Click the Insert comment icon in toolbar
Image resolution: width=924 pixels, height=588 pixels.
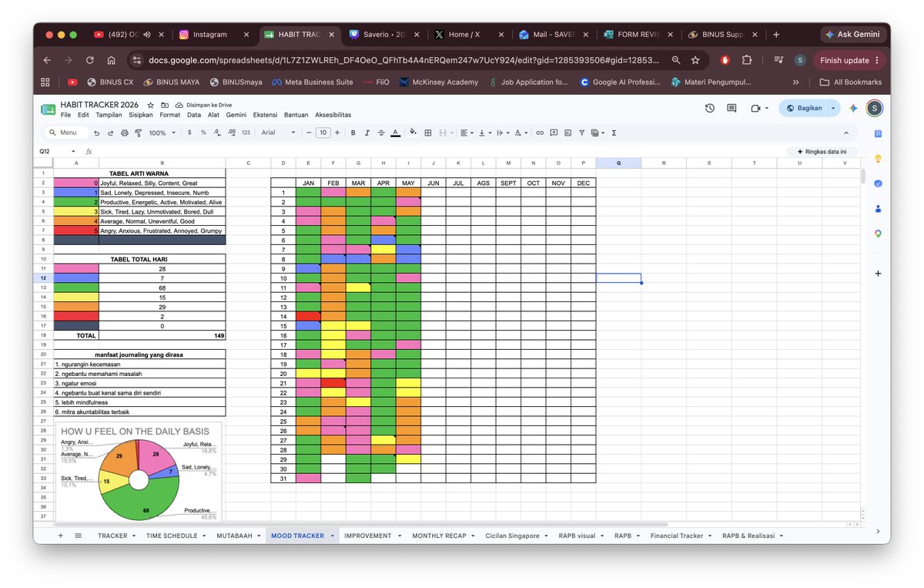point(554,133)
